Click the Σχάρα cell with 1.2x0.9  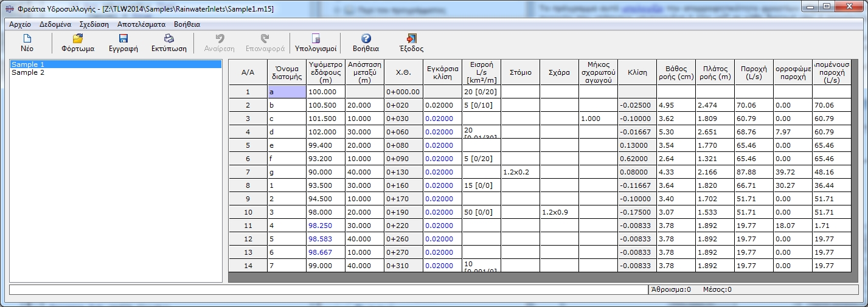(x=559, y=212)
